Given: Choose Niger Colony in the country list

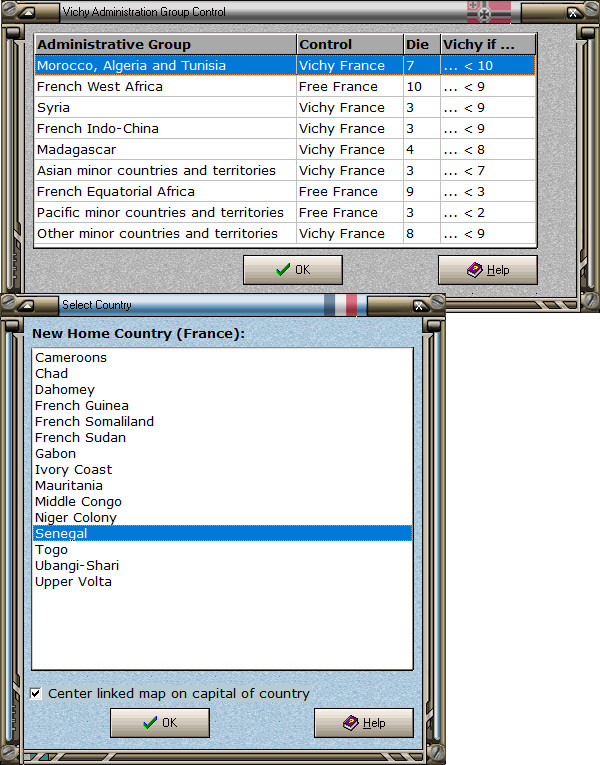Looking at the screenshot, I should (222, 518).
